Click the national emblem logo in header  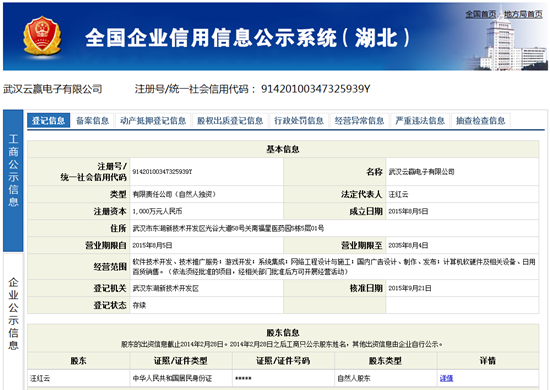point(42,36)
